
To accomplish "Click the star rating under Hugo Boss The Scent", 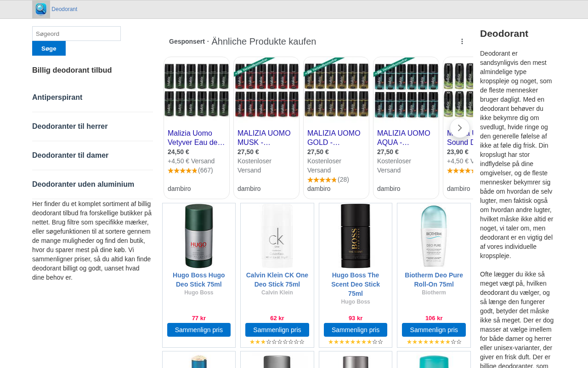I will pos(356,342).
